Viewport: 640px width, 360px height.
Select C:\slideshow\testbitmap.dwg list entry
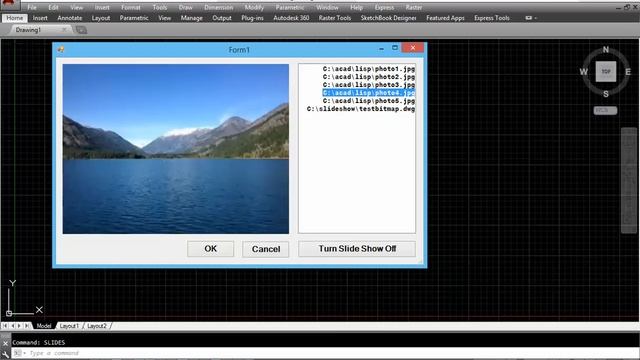(x=361, y=109)
